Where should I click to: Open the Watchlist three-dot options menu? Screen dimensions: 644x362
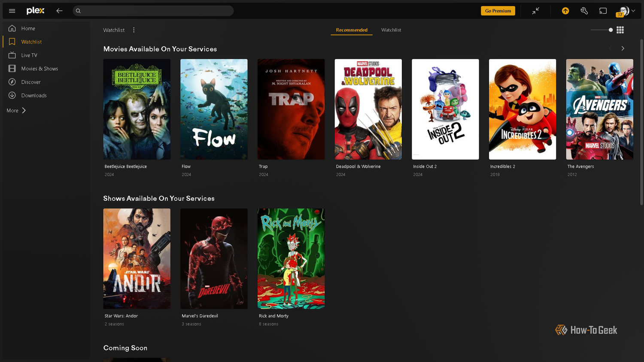134,30
